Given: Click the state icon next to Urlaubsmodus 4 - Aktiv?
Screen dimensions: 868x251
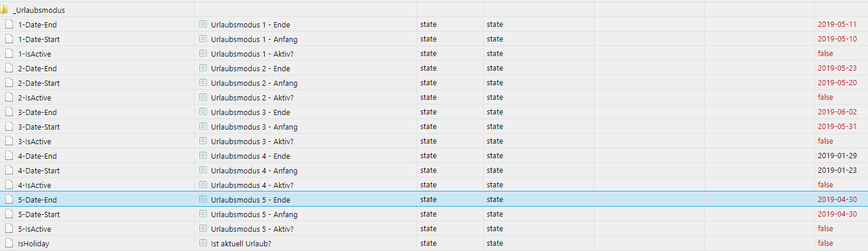Looking at the screenshot, I should tap(203, 184).
